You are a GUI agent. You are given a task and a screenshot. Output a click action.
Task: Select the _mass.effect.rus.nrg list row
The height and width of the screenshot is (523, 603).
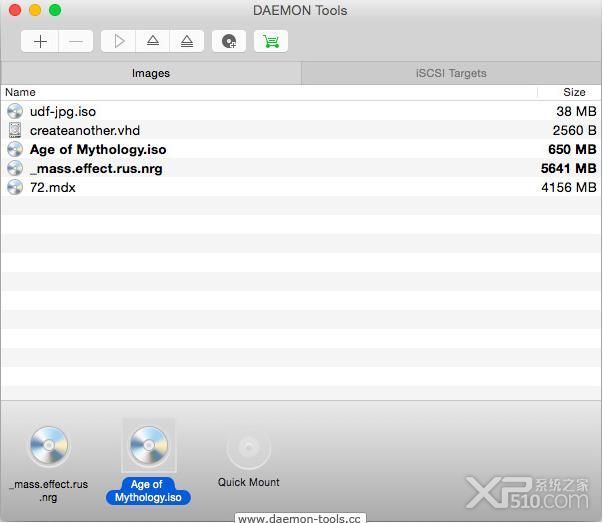301,168
